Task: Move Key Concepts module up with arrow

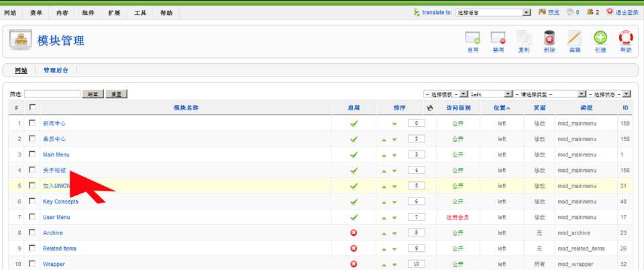Action: [384, 201]
